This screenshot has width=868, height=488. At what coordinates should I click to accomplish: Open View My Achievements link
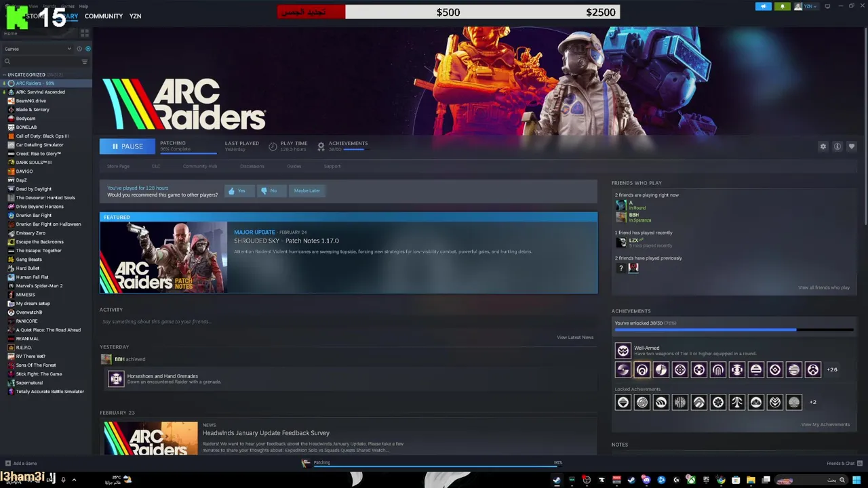tap(825, 424)
